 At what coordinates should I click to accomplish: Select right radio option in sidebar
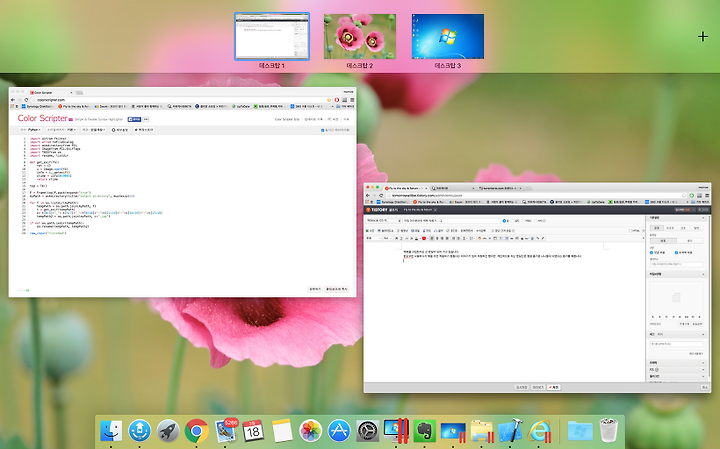[676, 253]
